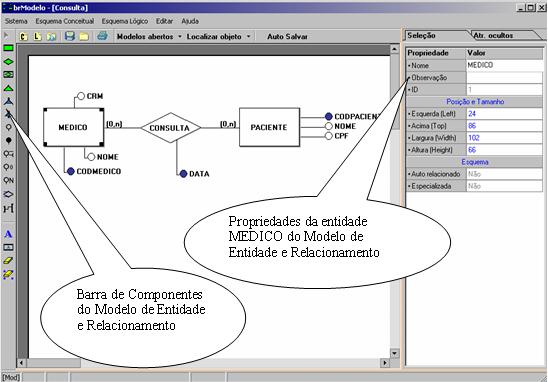The image size is (548, 382).
Task: Open a file with the folder icon
Action: point(84,36)
